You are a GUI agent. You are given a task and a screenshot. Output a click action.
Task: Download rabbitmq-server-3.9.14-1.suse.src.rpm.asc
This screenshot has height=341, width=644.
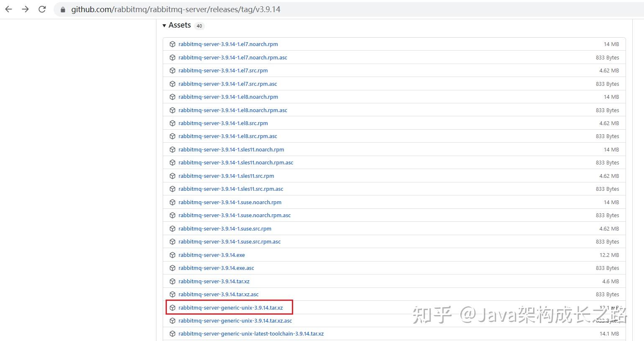230,241
